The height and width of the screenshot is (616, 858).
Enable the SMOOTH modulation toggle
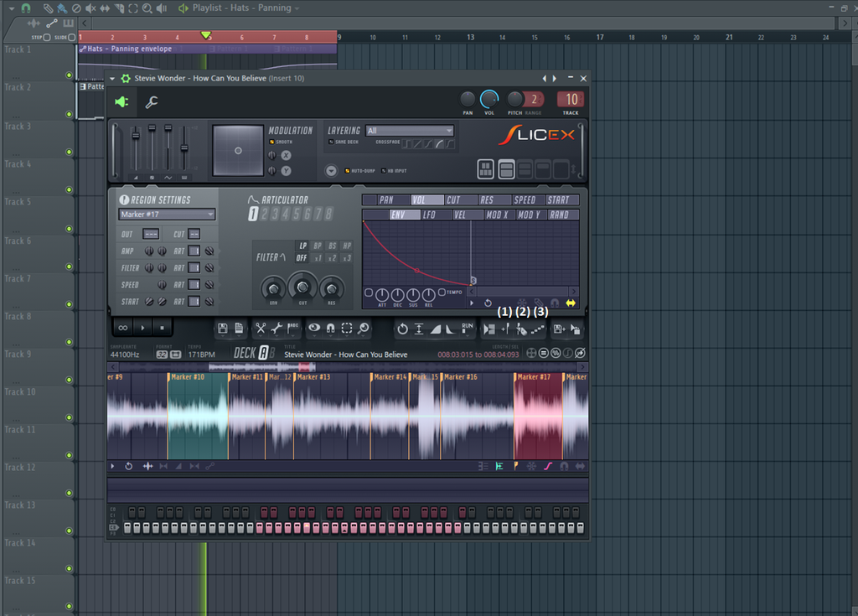(x=272, y=141)
